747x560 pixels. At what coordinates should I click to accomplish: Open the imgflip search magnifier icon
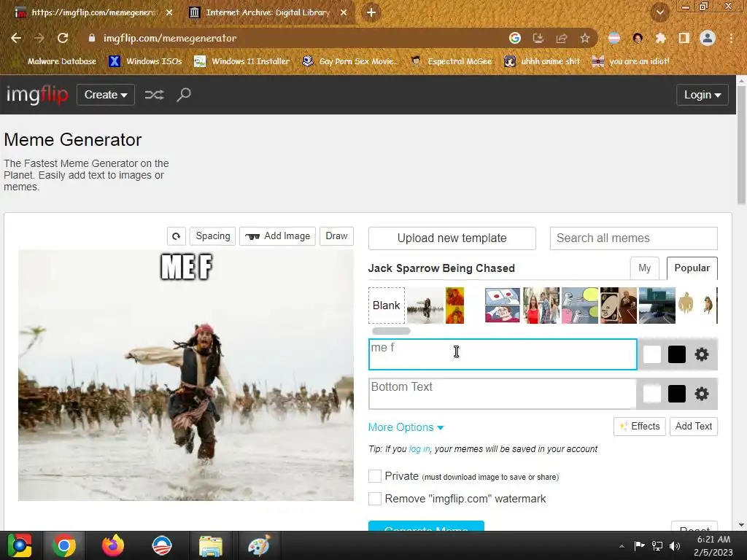[183, 95]
